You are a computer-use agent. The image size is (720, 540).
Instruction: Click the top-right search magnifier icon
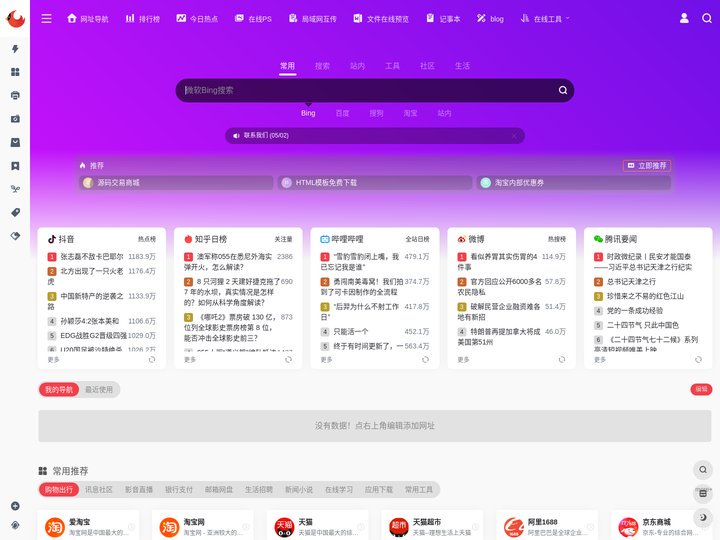tap(707, 18)
